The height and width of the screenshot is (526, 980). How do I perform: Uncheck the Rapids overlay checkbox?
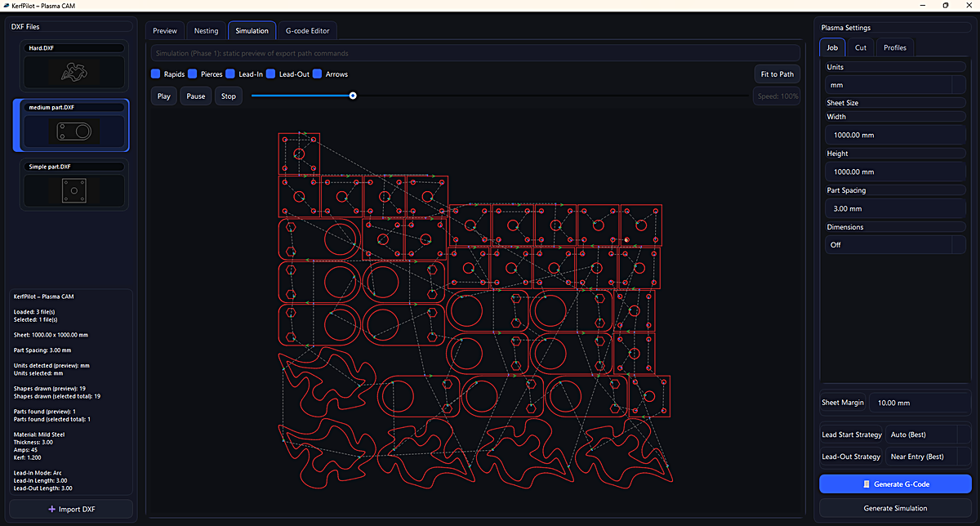[154, 74]
